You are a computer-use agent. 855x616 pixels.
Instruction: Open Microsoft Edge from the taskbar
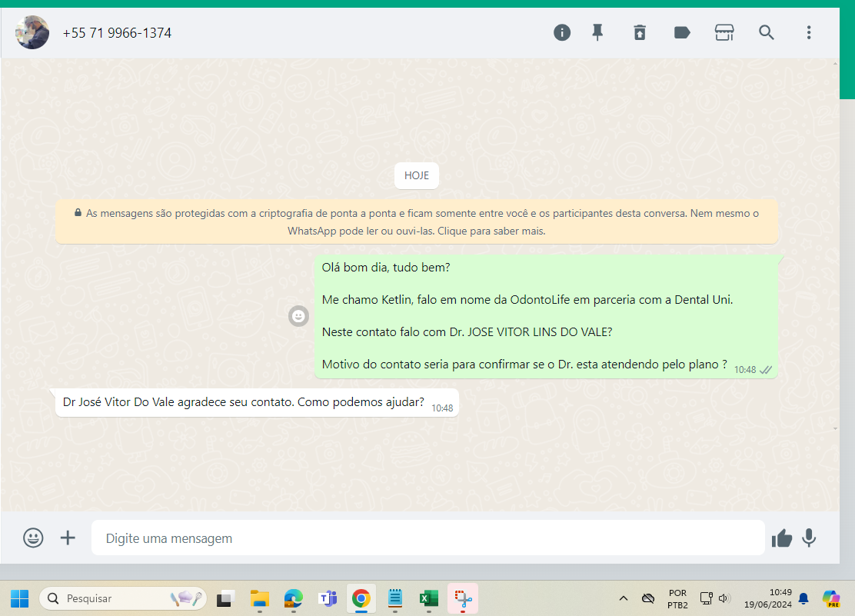[294, 598]
